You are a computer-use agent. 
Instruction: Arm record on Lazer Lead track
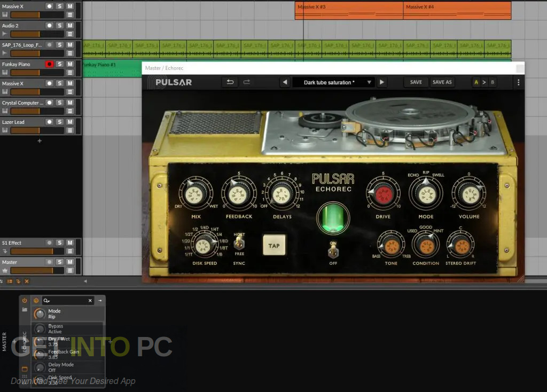coord(49,122)
